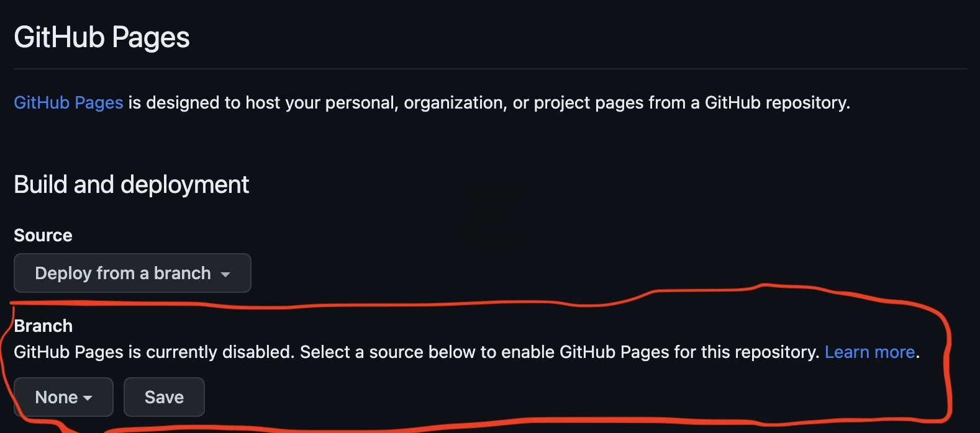Image resolution: width=980 pixels, height=433 pixels.
Task: Click the horizontal divider under the page title
Action: (x=490, y=69)
